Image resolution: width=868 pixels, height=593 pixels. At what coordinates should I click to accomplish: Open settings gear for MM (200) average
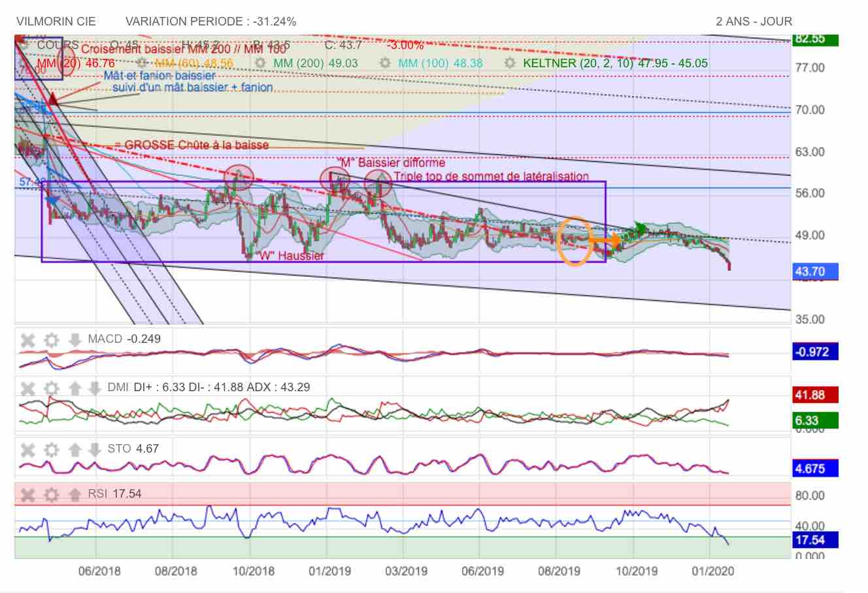(x=259, y=63)
